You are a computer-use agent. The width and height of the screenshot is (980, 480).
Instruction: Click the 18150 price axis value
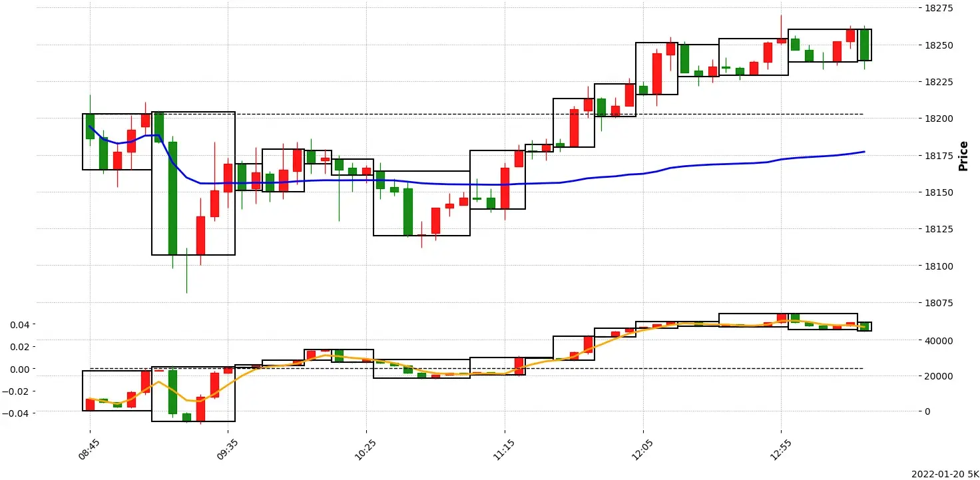point(939,192)
